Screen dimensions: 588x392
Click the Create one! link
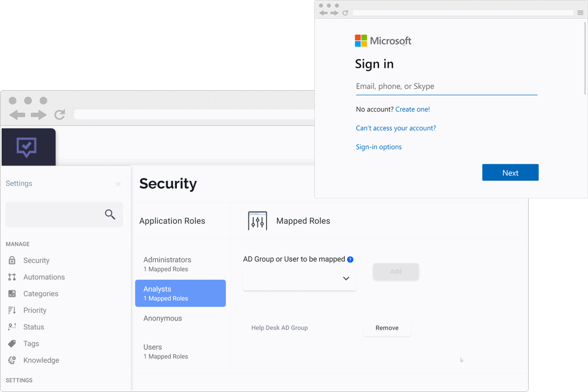[x=413, y=109]
